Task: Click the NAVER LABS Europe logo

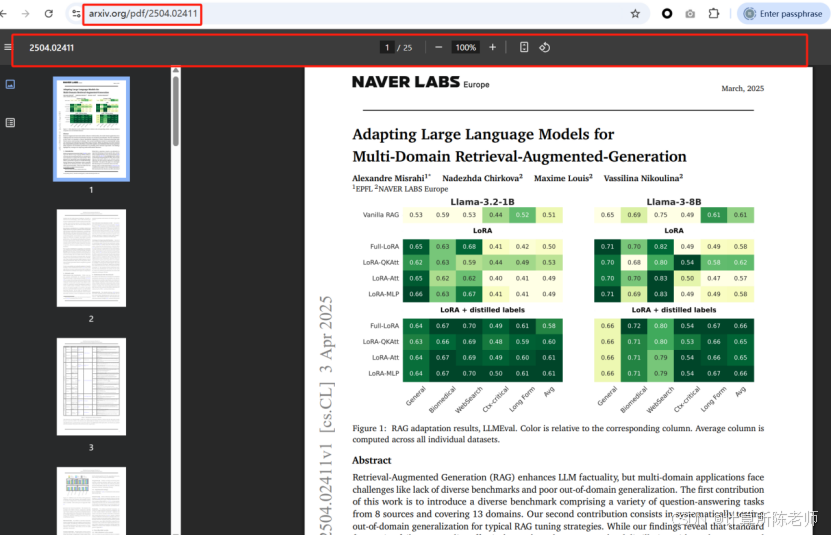Action: (420, 82)
